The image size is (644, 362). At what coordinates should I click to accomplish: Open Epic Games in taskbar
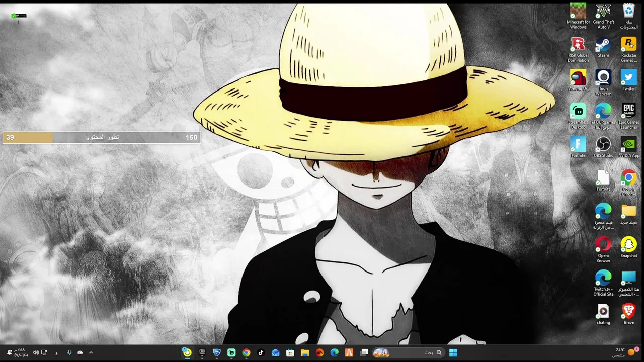point(202,352)
